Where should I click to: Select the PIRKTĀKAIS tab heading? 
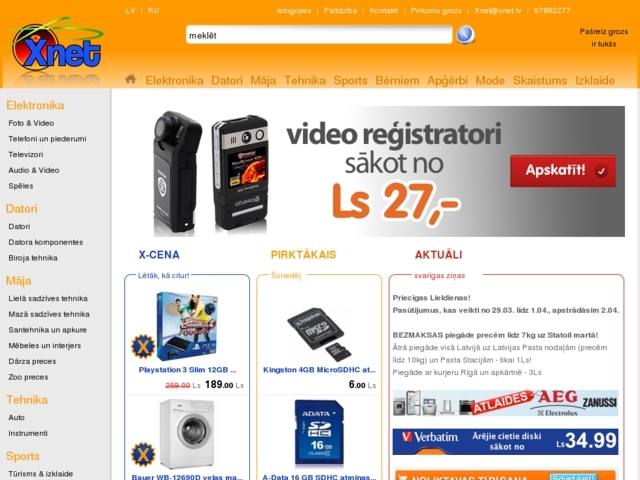303,255
